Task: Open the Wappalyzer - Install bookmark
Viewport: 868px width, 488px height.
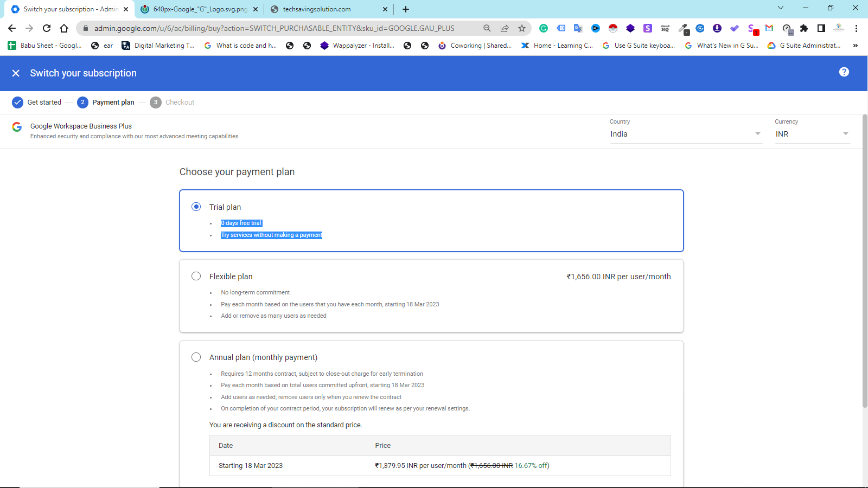Action: pyautogui.click(x=358, y=46)
